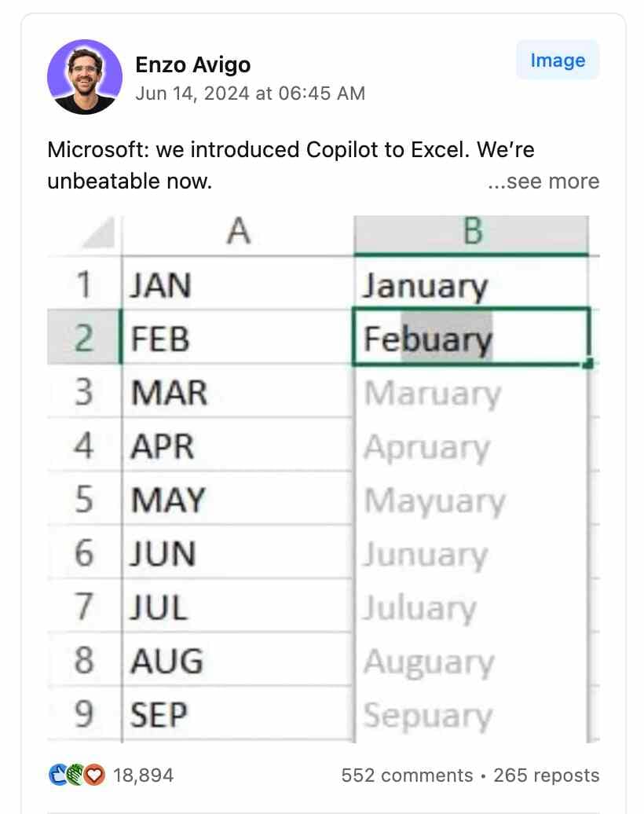Viewport: 644px width, 814px height.
Task: Click the like reaction icon
Action: pyautogui.click(x=58, y=775)
